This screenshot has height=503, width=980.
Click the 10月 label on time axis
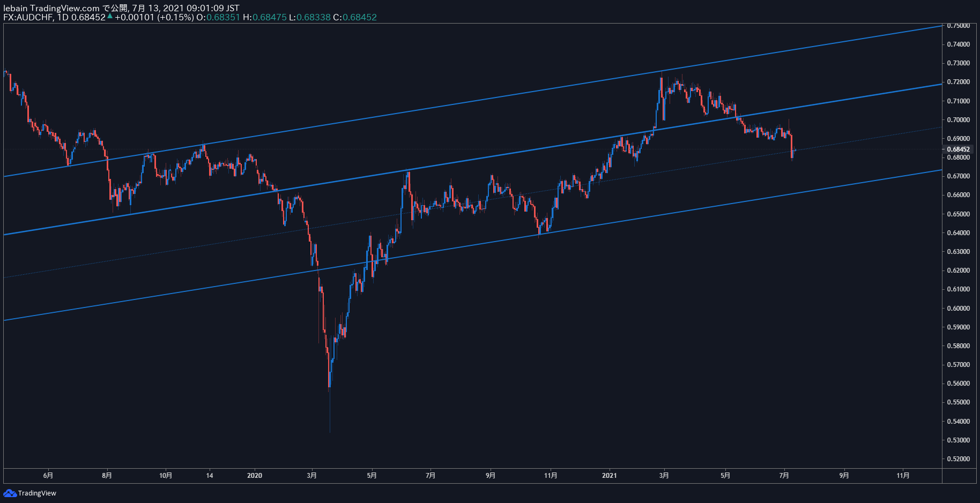[x=166, y=476]
